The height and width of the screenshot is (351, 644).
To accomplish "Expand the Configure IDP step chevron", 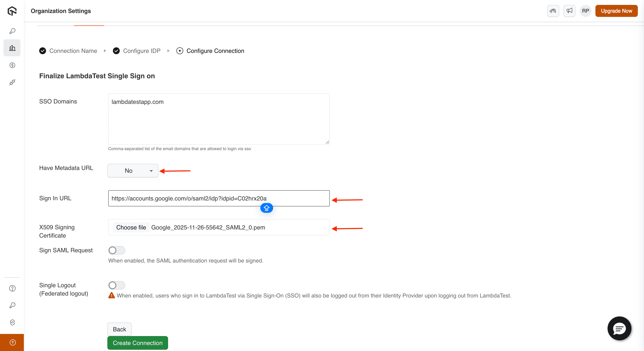I will (168, 51).
